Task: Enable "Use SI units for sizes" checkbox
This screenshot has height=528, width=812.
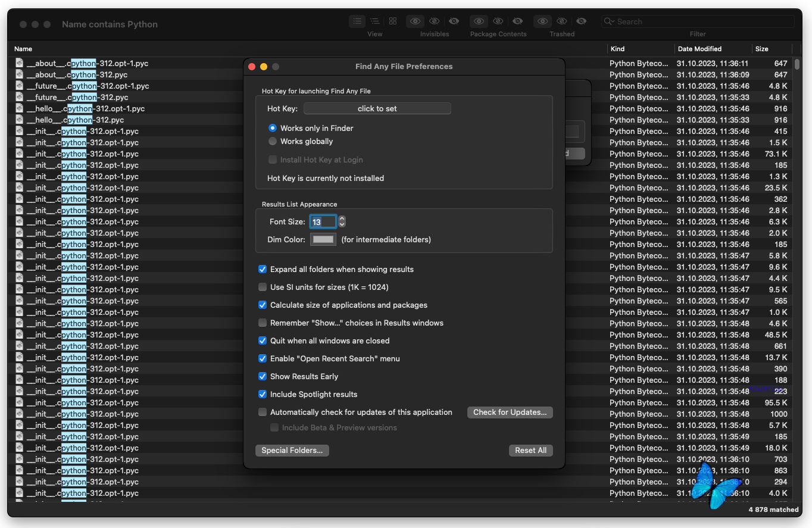Action: 263,287
